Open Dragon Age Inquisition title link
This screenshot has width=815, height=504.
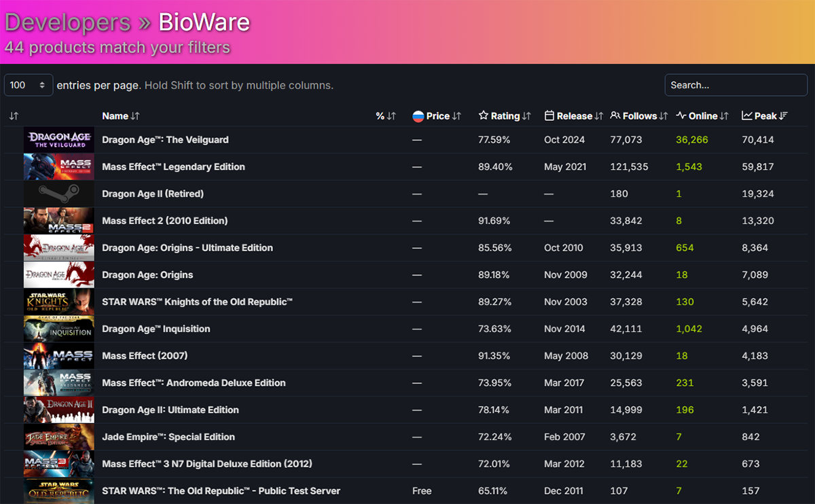click(x=156, y=329)
